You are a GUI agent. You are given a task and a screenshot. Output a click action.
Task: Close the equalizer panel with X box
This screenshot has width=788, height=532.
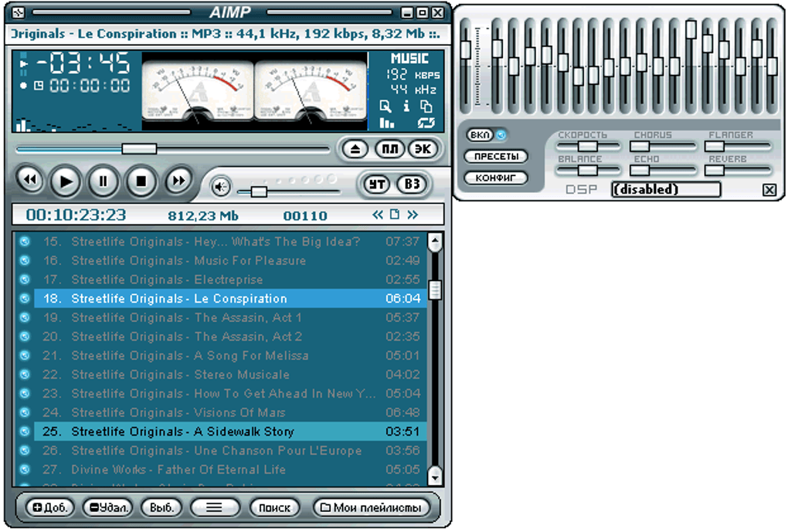pyautogui.click(x=769, y=190)
